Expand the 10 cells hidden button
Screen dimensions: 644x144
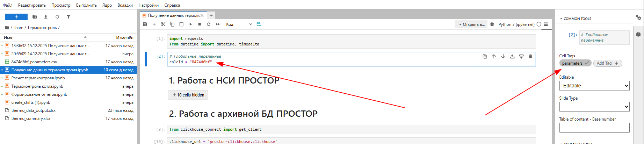[x=188, y=95]
